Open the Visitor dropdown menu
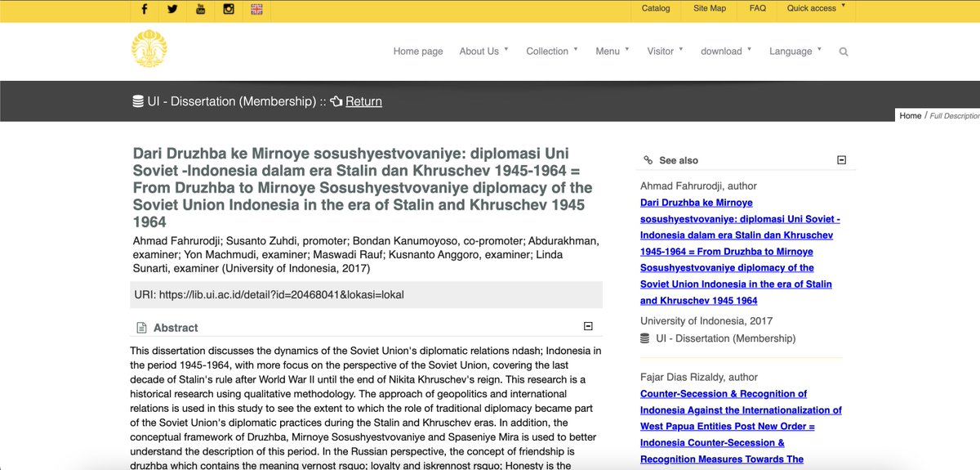 tap(665, 51)
